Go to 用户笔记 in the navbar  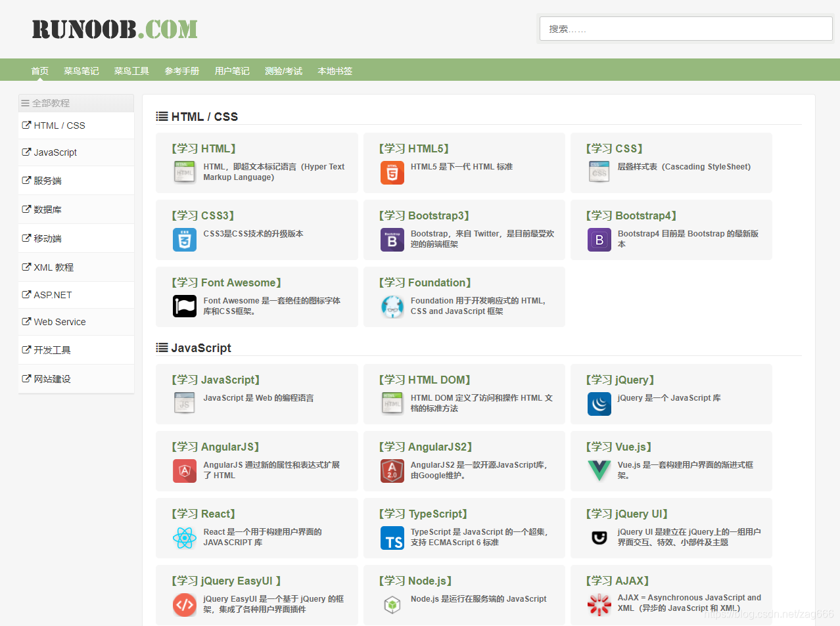pos(232,71)
